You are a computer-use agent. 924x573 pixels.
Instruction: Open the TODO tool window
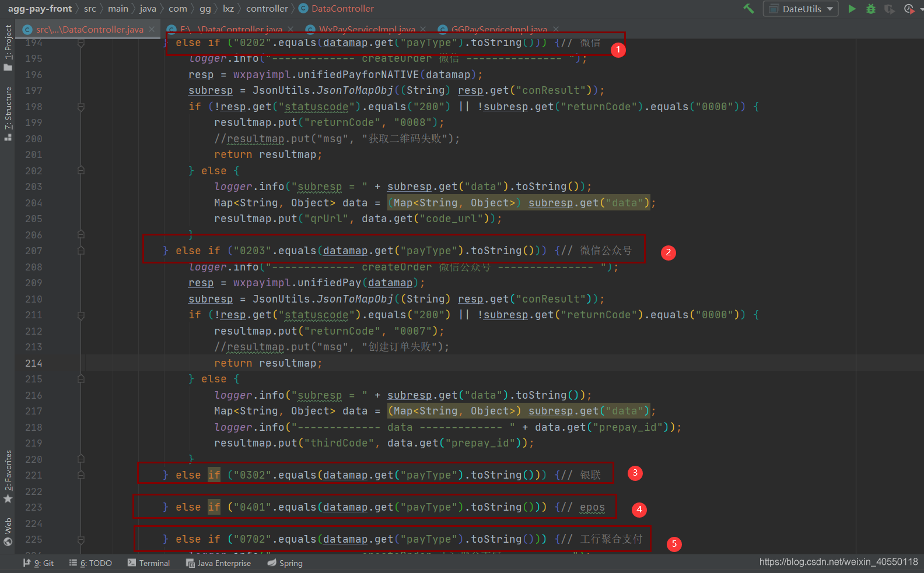tap(90, 563)
